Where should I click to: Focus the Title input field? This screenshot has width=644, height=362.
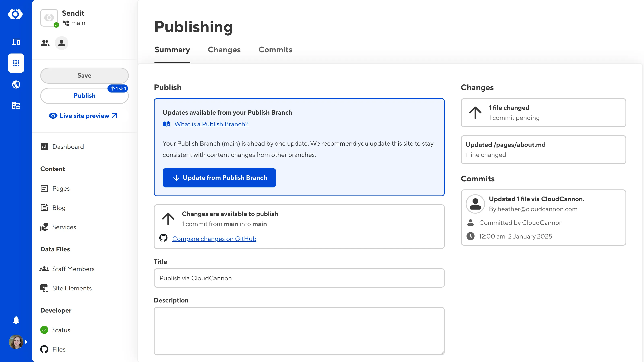tap(299, 278)
